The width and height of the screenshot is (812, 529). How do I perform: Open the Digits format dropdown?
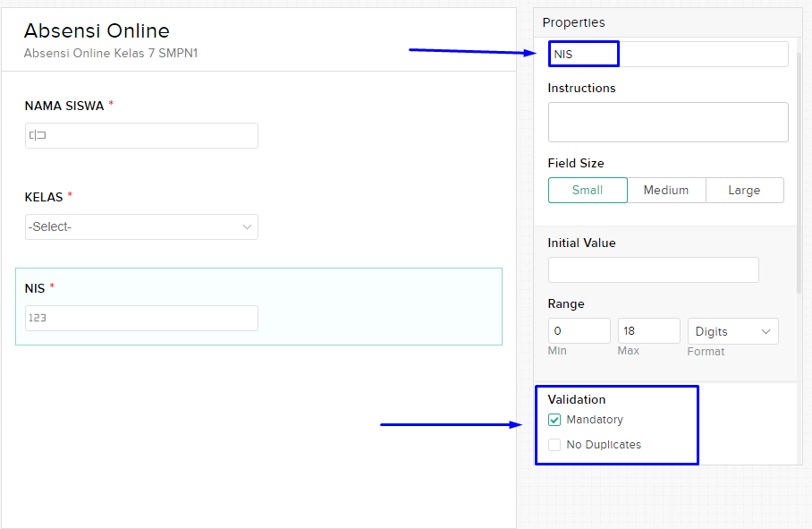(732, 331)
